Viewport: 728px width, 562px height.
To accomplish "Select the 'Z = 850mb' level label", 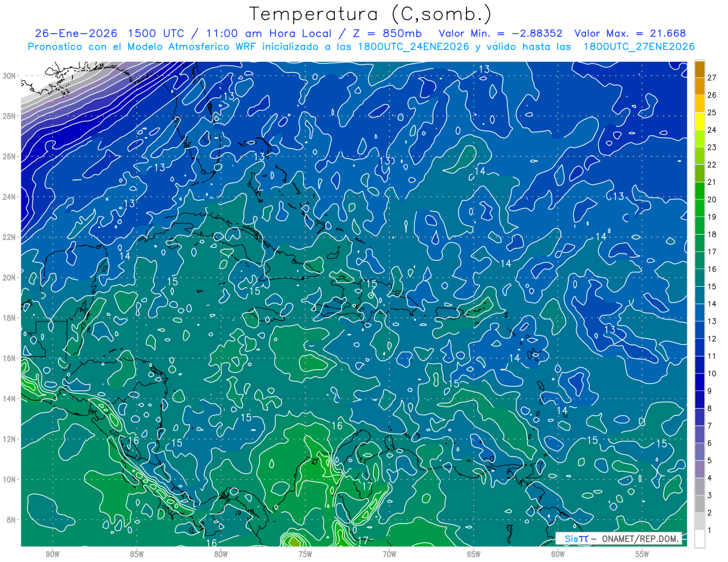I will (x=386, y=33).
